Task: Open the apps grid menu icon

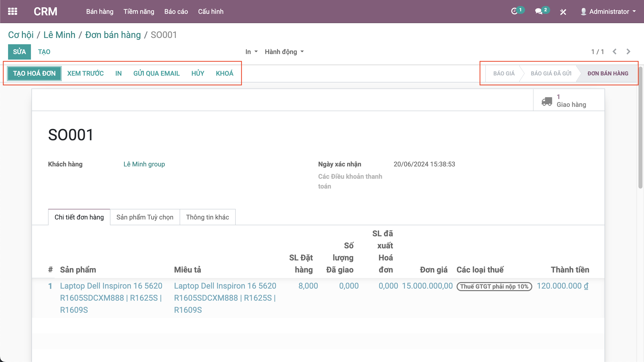Action: [x=13, y=12]
